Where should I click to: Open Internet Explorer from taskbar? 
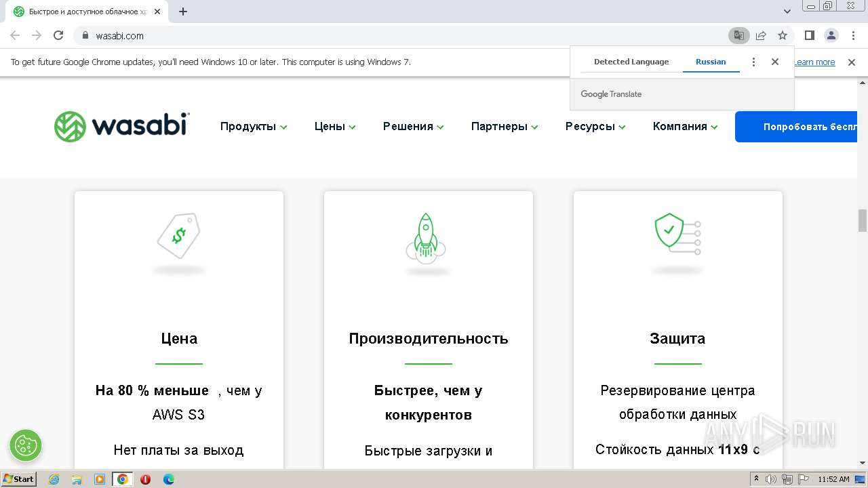pyautogui.click(x=54, y=479)
